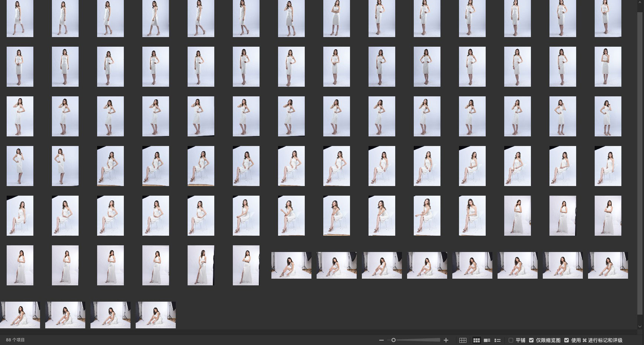The width and height of the screenshot is (644, 345).
Task: Select the last landscape thumbnail in bottom row
Action: (x=156, y=315)
